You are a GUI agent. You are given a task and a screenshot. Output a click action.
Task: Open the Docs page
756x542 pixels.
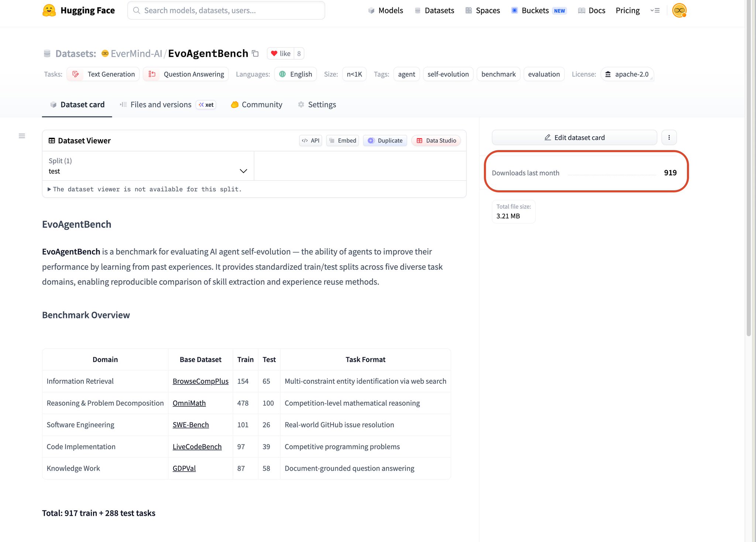click(x=591, y=10)
